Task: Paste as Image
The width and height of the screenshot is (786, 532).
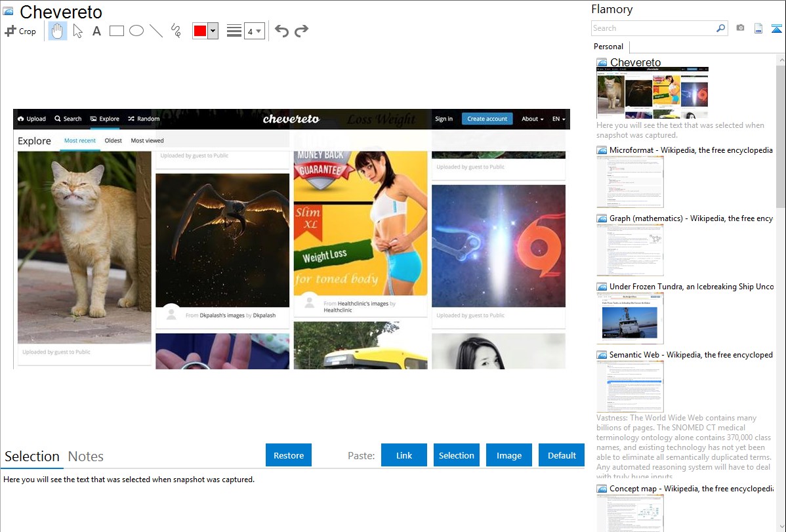Action: pos(508,455)
